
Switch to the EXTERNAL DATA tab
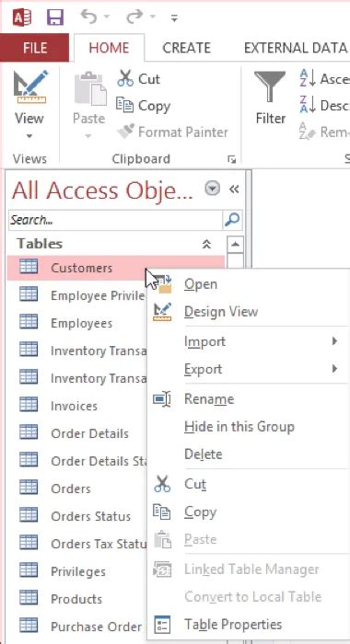pos(296,48)
